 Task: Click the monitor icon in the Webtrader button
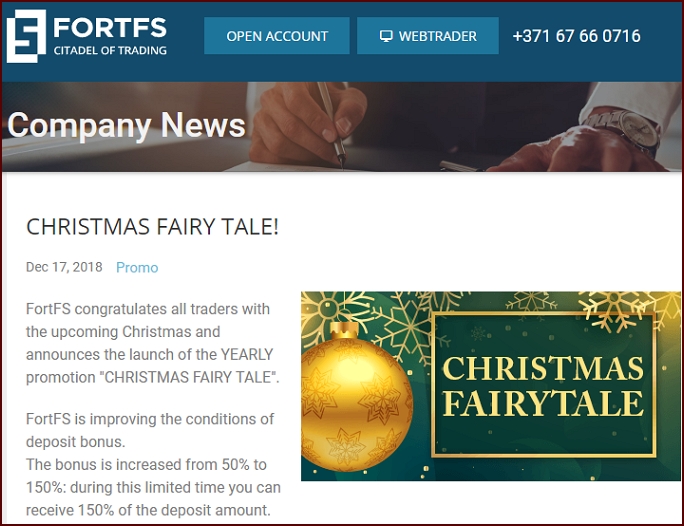point(386,36)
